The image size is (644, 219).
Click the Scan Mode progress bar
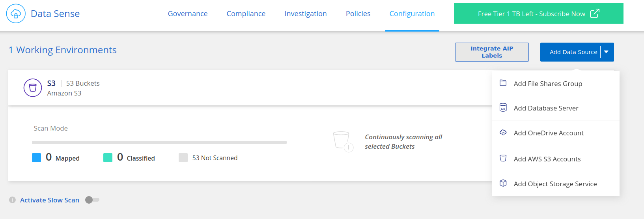[159, 142]
